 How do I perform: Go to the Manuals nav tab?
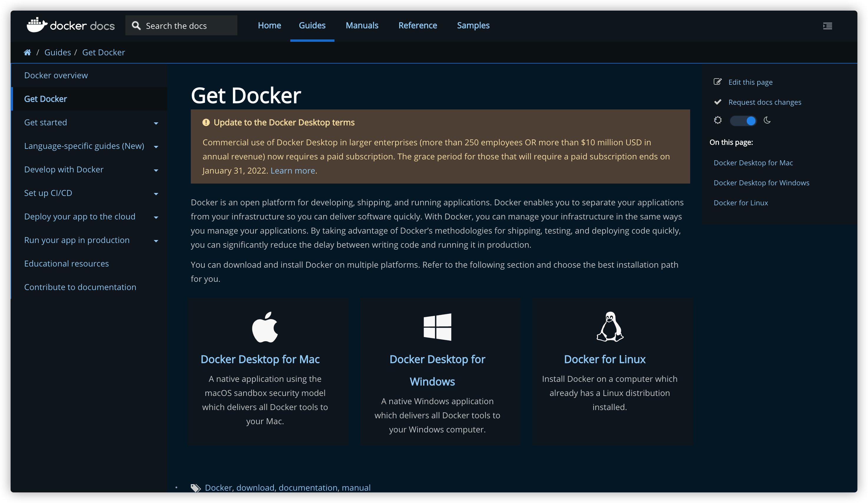[x=362, y=26]
